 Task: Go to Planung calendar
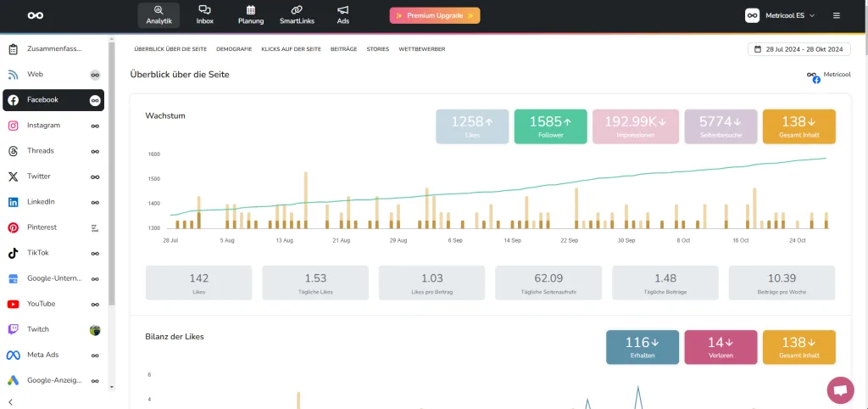click(x=250, y=14)
